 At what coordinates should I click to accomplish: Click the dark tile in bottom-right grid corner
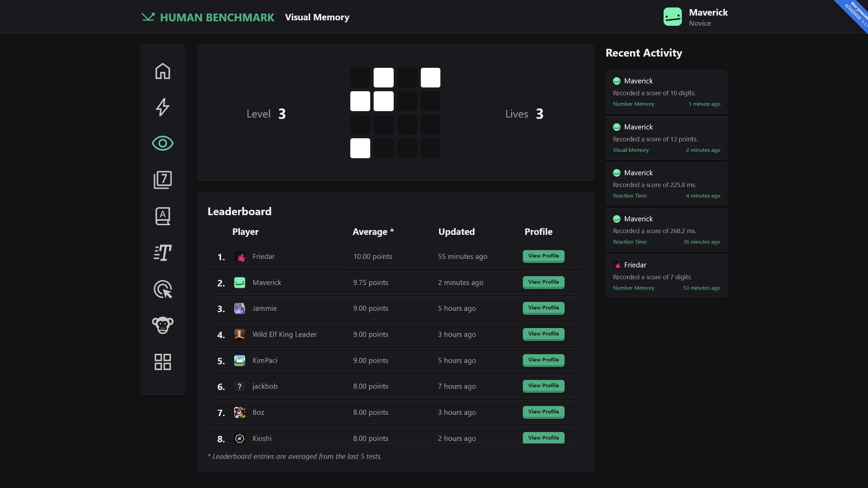point(430,148)
